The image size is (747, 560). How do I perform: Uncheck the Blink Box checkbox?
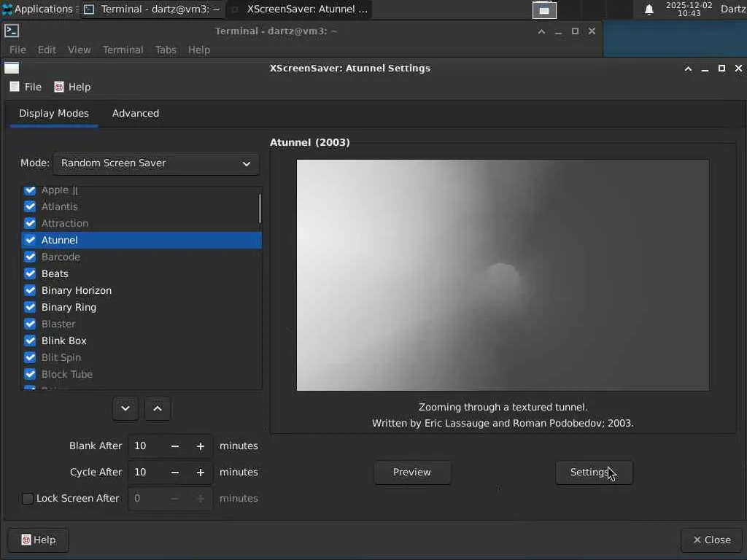pyautogui.click(x=30, y=341)
